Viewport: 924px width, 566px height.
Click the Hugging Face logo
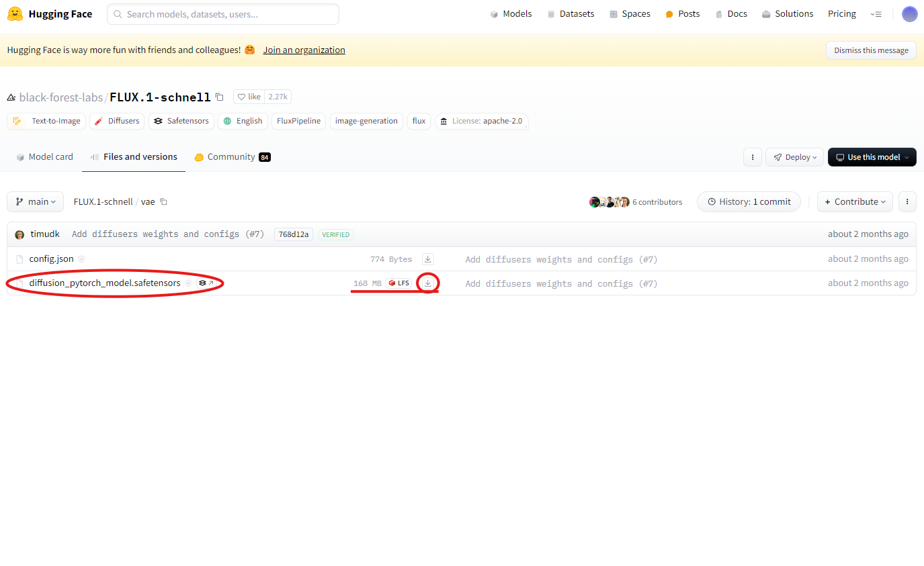coord(50,13)
